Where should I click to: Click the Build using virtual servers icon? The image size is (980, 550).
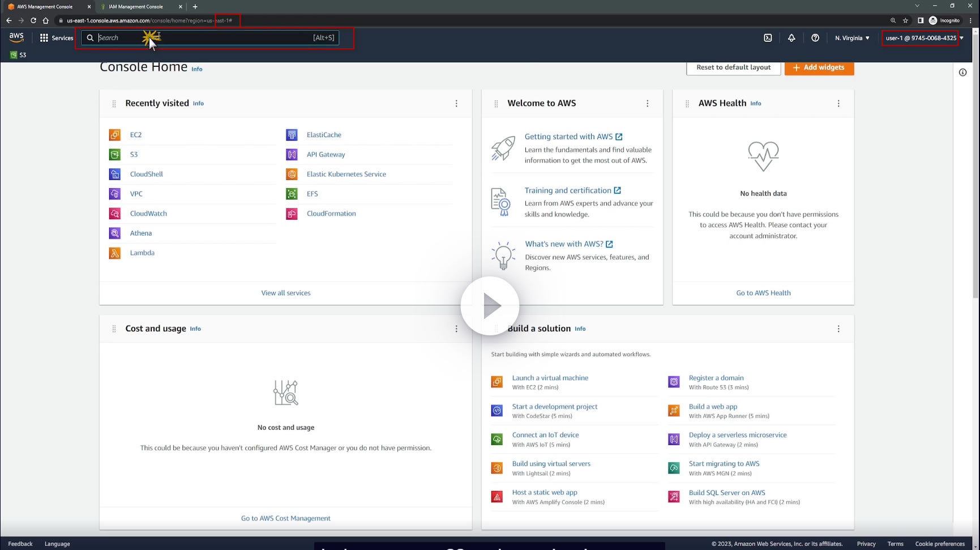497,468
